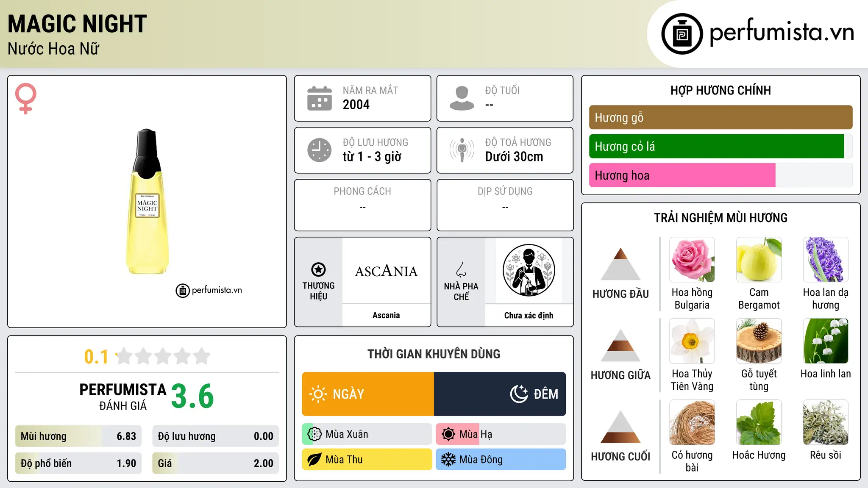Click the nose icon above Nhà pha chế
The width and height of the screenshot is (868, 488).
click(461, 269)
